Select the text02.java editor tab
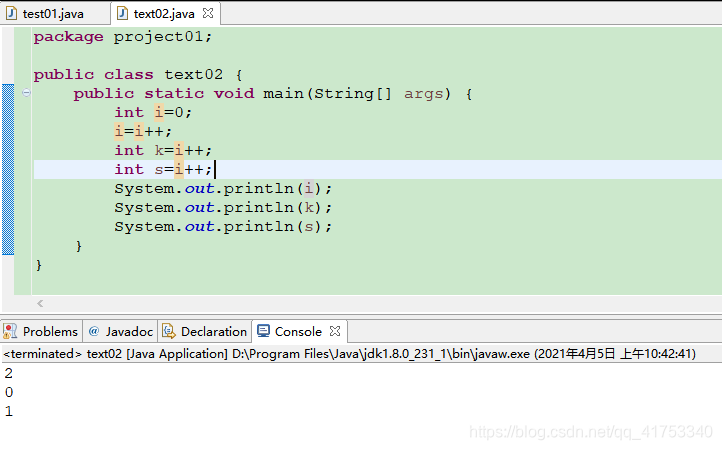The image size is (722, 450). (x=163, y=14)
